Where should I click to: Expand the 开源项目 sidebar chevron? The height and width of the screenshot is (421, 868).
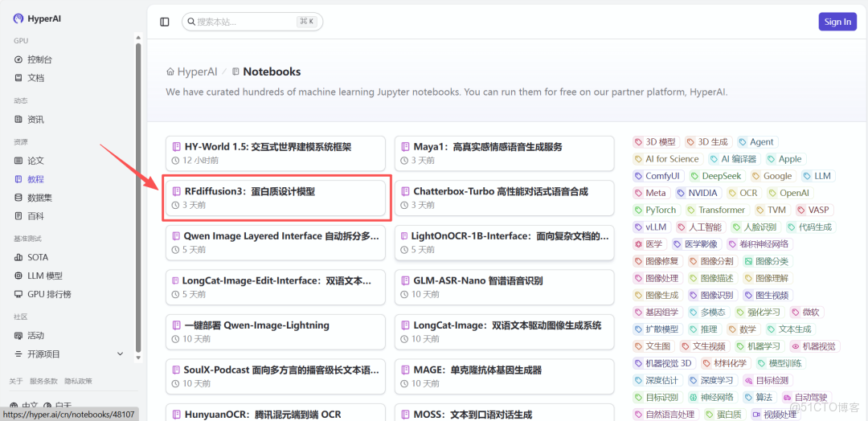pyautogui.click(x=120, y=354)
